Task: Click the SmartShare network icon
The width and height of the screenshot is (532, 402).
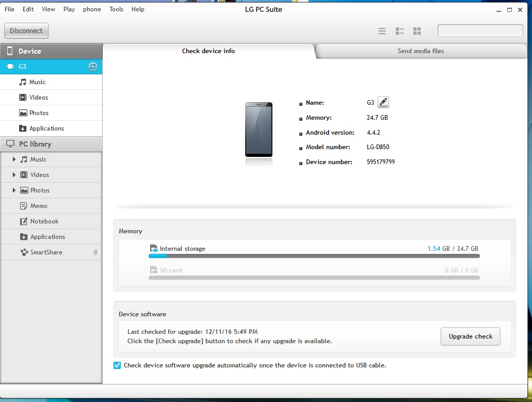Action: click(24, 252)
